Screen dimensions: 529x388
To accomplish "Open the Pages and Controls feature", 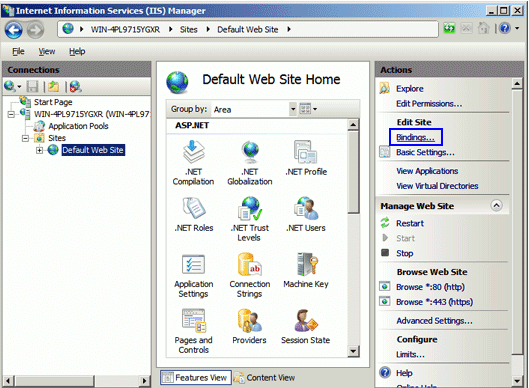I will 193,331.
